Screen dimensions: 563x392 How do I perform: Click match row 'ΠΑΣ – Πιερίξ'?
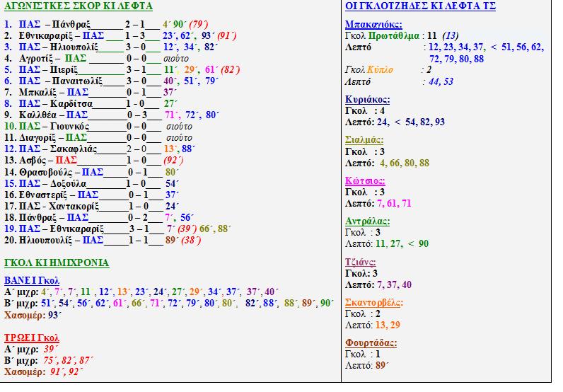coord(122,70)
